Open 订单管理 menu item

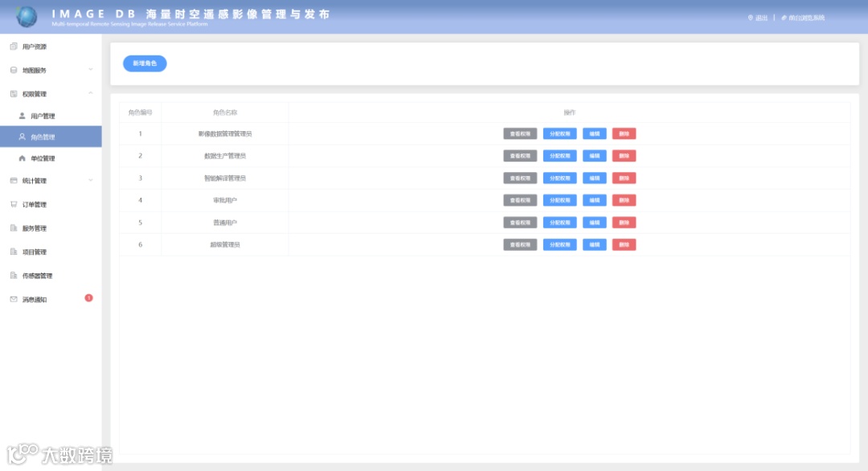51,204
